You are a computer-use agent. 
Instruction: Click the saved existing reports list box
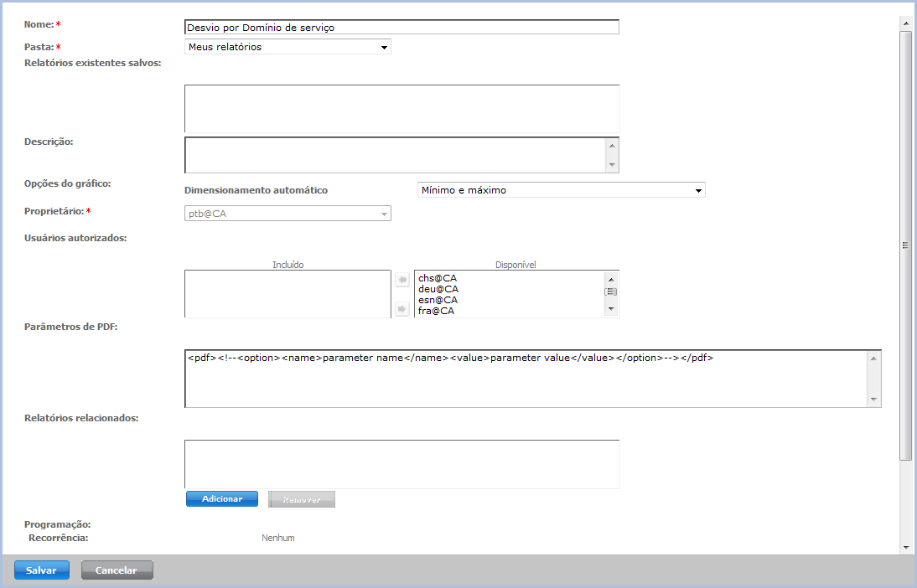pyautogui.click(x=402, y=109)
